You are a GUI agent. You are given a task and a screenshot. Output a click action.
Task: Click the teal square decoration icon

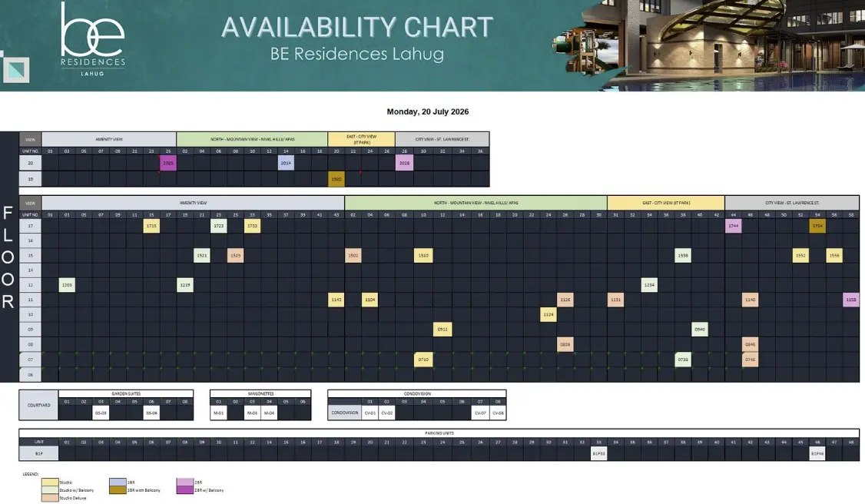(16, 70)
